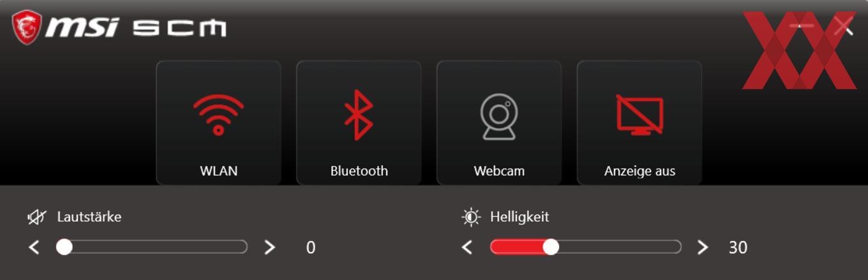Toggle the red WLAN wifi icon
This screenshot has height=280, width=868.
coord(218,115)
